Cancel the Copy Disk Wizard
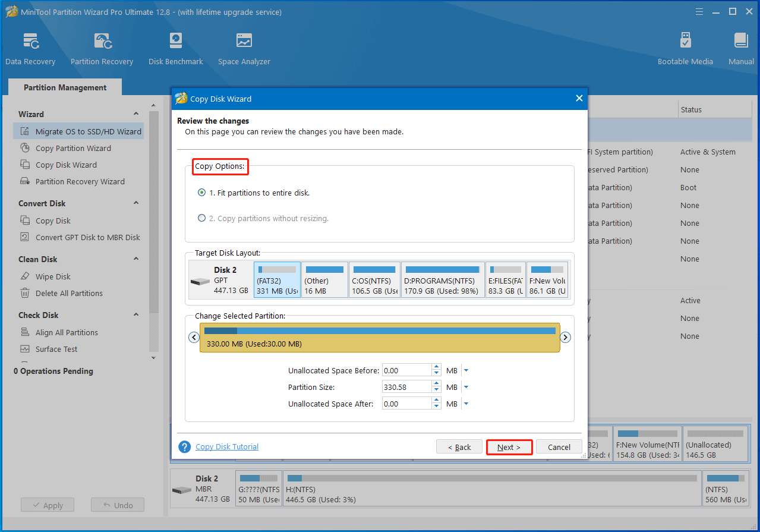 [x=559, y=447]
